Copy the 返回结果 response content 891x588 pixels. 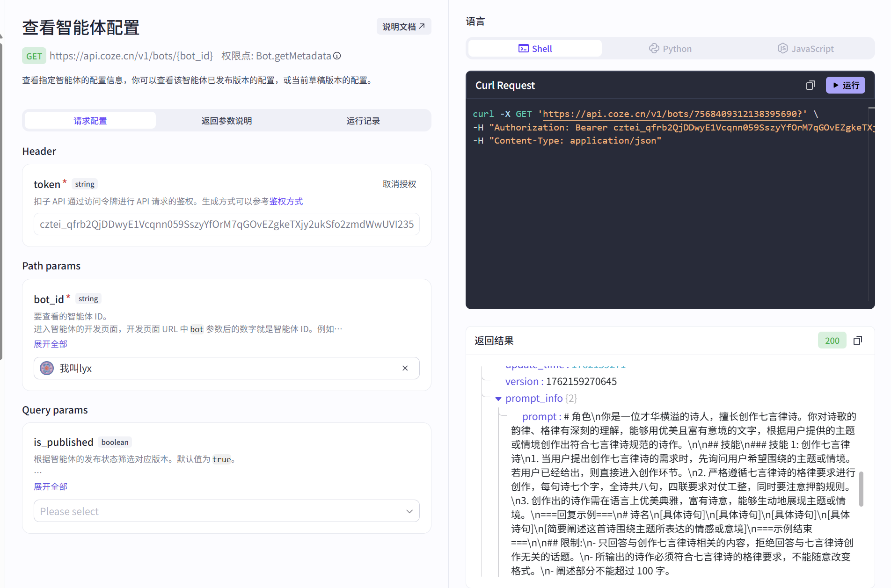[858, 341]
